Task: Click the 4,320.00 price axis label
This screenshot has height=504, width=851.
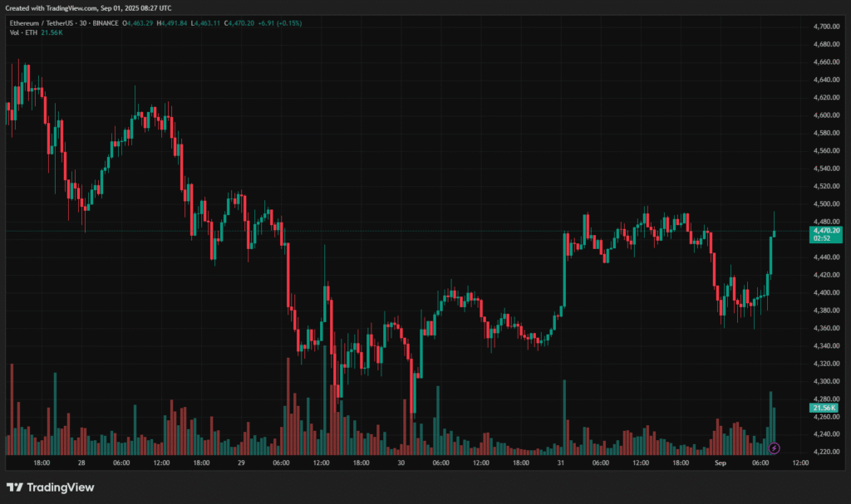Action: pyautogui.click(x=827, y=364)
